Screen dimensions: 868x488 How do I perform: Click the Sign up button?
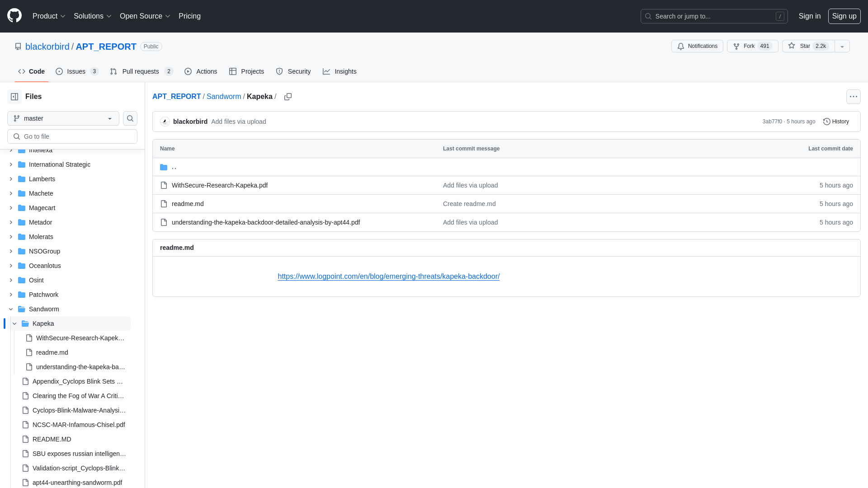click(844, 16)
